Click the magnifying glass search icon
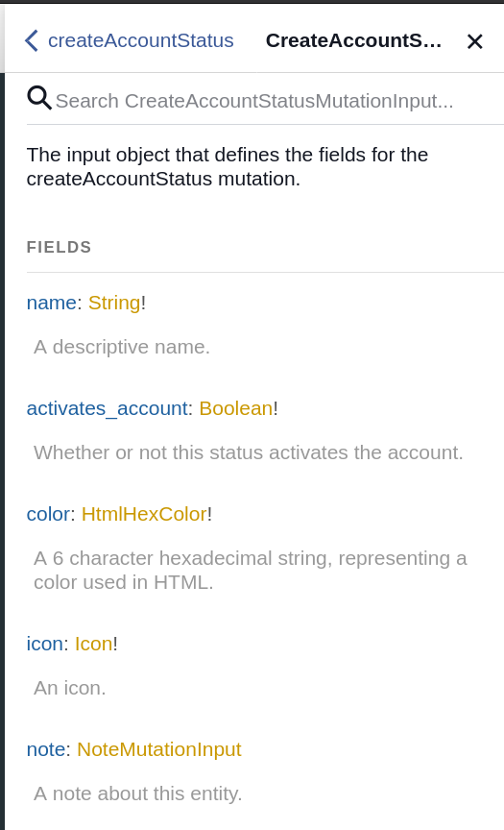This screenshot has width=504, height=830. (39, 98)
